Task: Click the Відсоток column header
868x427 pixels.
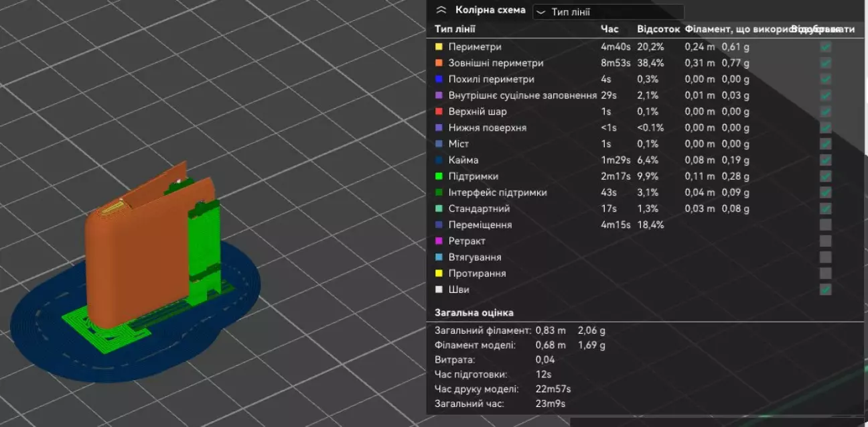Action: (658, 29)
